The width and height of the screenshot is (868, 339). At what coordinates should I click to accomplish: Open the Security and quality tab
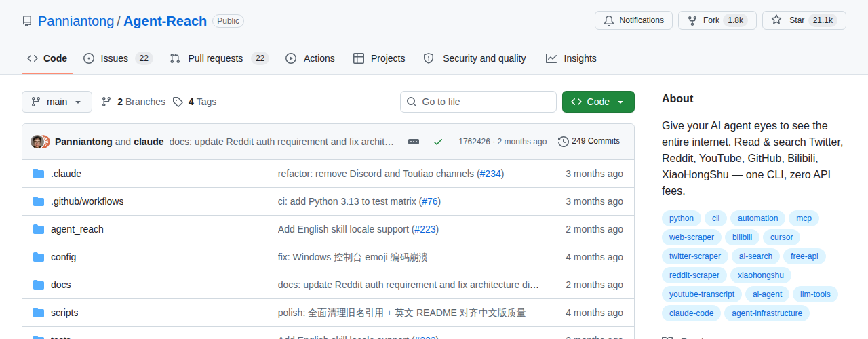[x=475, y=58]
